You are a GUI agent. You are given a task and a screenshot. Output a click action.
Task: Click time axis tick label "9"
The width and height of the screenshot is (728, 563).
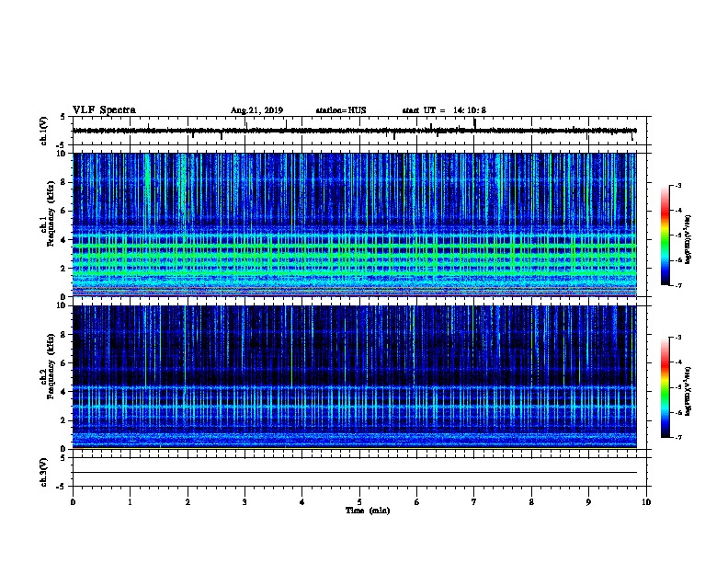(x=588, y=502)
